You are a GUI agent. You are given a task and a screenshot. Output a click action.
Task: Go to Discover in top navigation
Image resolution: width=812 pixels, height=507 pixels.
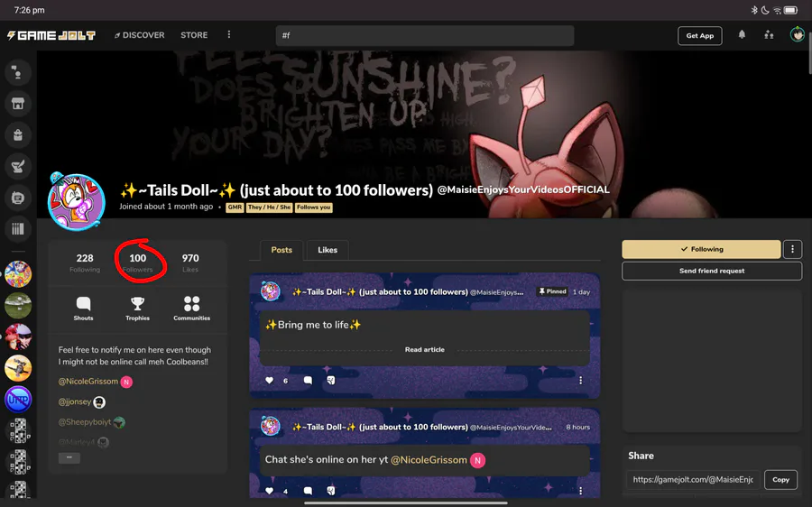pyautogui.click(x=139, y=34)
